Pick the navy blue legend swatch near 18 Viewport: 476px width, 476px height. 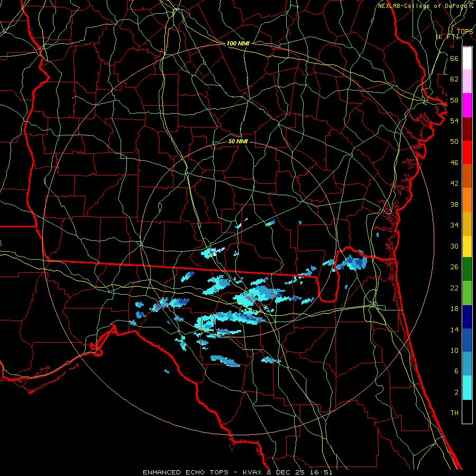(x=467, y=317)
